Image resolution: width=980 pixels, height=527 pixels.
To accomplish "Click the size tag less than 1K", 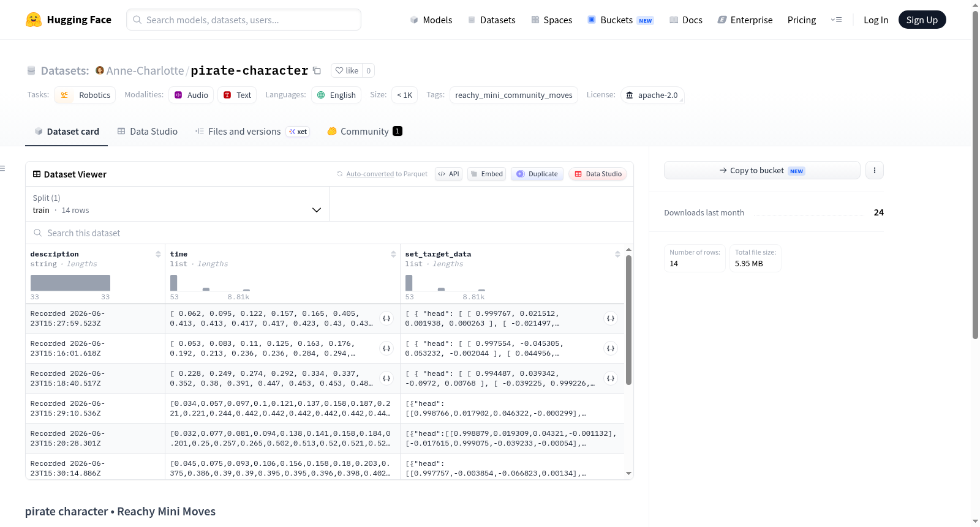I will [404, 95].
